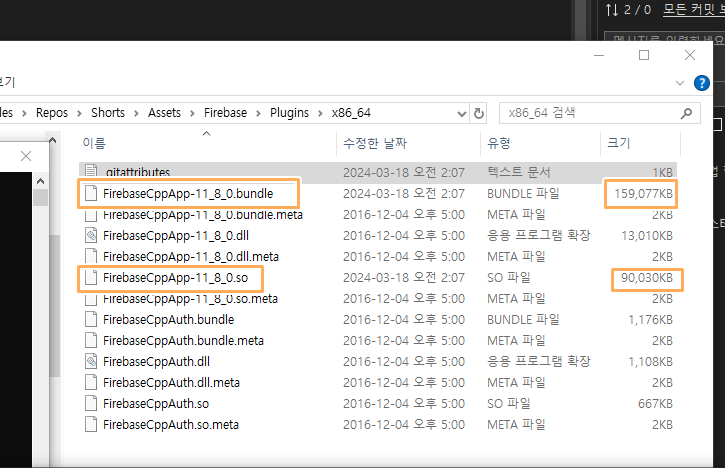Select the Plugins breadcrumb segment

coord(289,113)
